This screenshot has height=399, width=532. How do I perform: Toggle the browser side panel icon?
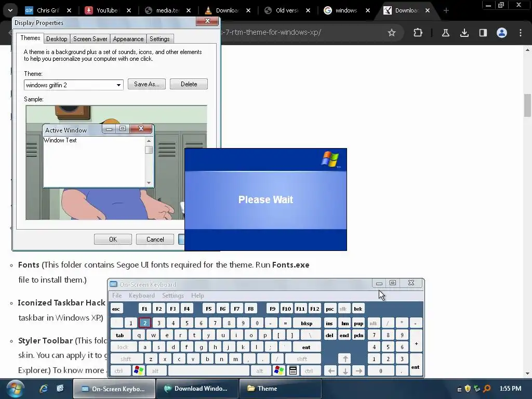483,33
